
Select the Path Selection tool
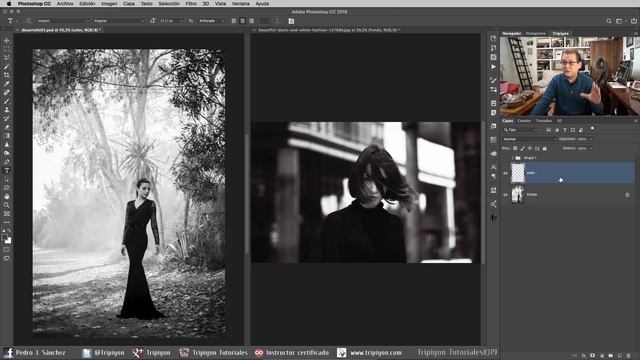pyautogui.click(x=7, y=179)
